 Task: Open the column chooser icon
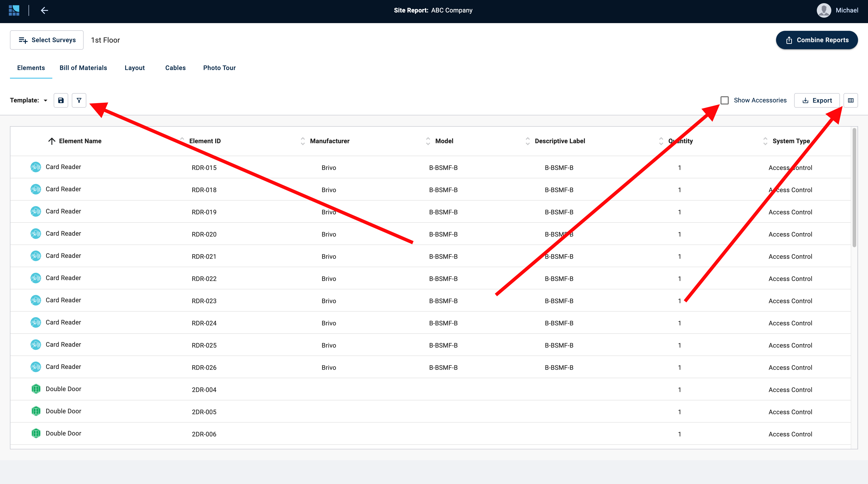point(851,100)
